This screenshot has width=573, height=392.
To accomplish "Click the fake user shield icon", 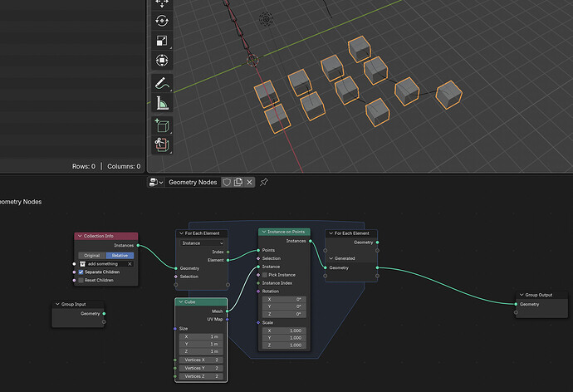I will (x=227, y=182).
